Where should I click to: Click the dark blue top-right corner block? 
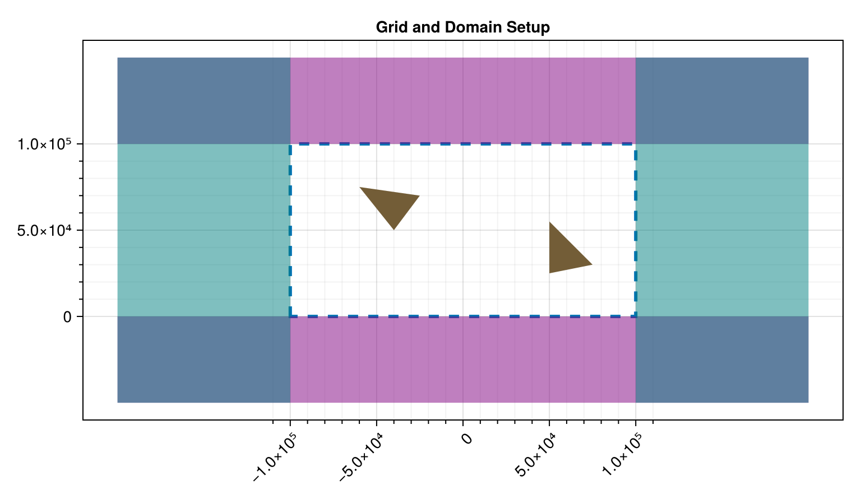click(x=722, y=101)
